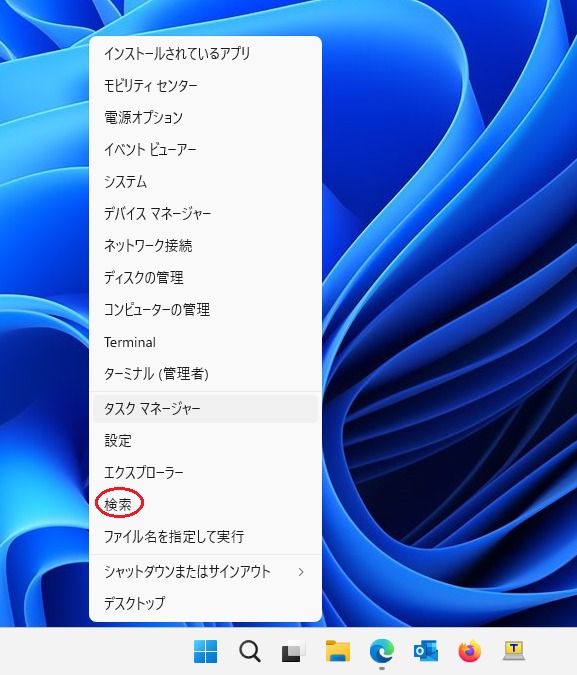Open タスク マネージャー from the menu
Viewport: 577px width, 675px height.
tap(205, 409)
